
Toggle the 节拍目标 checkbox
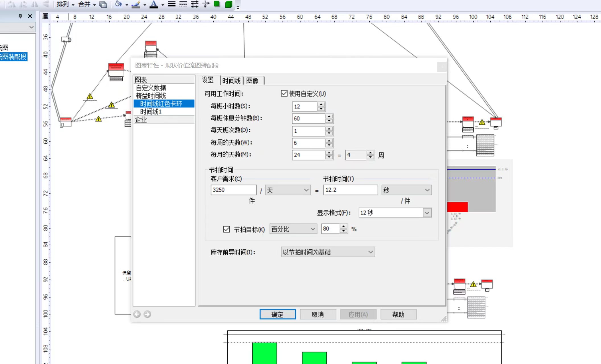(x=227, y=229)
